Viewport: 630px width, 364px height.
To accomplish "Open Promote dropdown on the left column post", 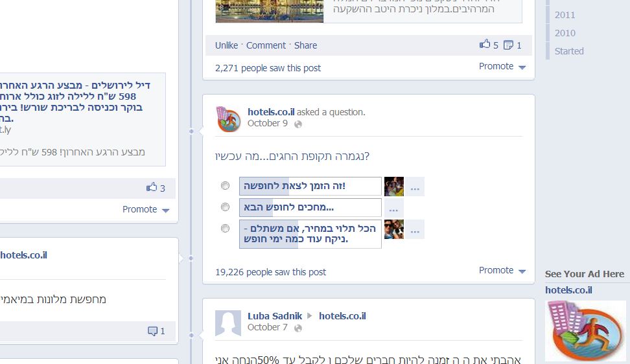I will [x=146, y=209].
